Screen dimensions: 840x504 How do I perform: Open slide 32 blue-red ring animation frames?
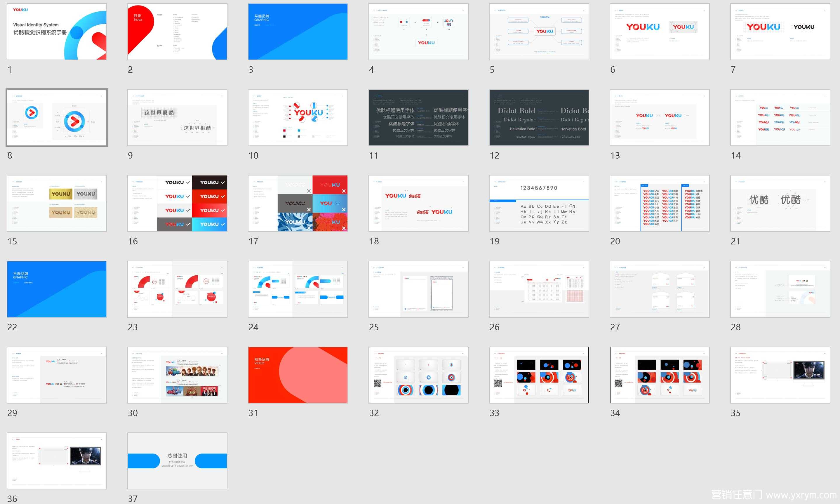(418, 375)
